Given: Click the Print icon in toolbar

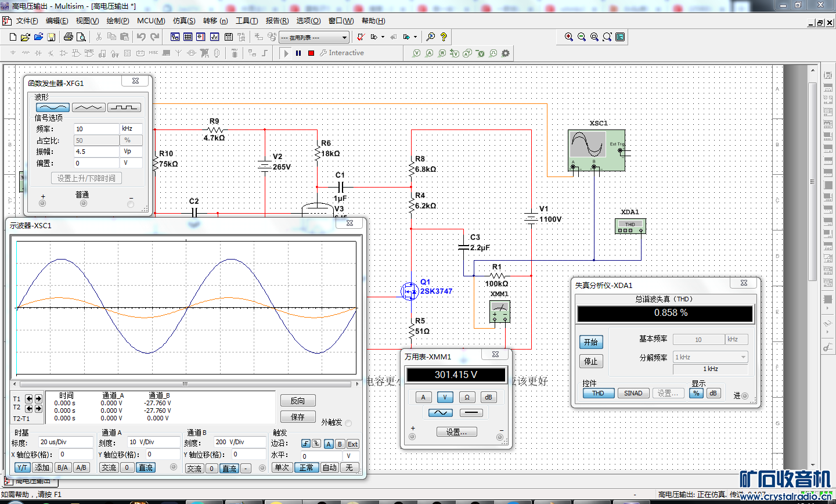Looking at the screenshot, I should click(x=69, y=37).
